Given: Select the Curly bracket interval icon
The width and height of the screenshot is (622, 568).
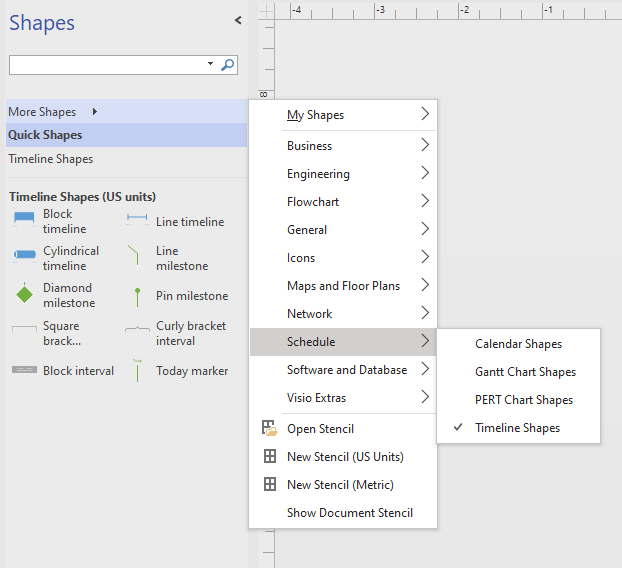Looking at the screenshot, I should [137, 332].
